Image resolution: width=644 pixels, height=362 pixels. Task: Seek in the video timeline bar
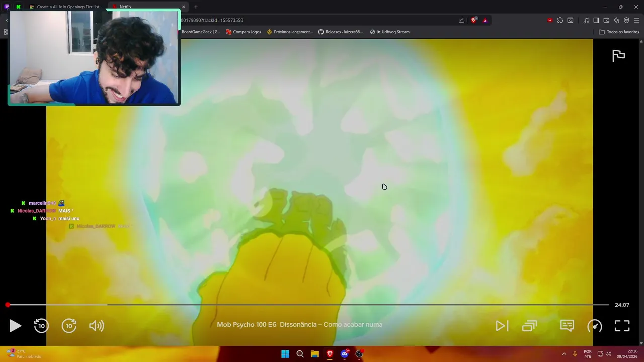pyautogui.click(x=308, y=305)
